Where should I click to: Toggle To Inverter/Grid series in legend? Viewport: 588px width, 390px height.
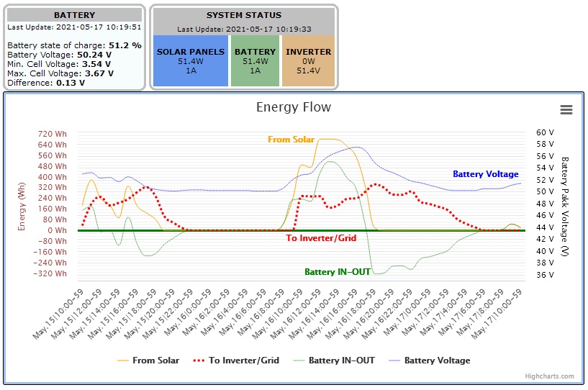point(236,360)
